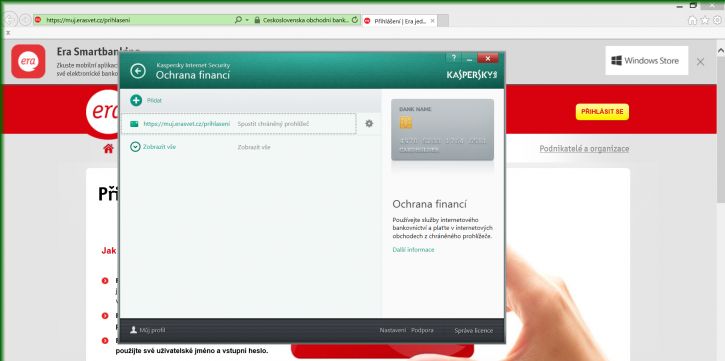
Task: Click the Můj profil user icon
Action: pyautogui.click(x=134, y=330)
